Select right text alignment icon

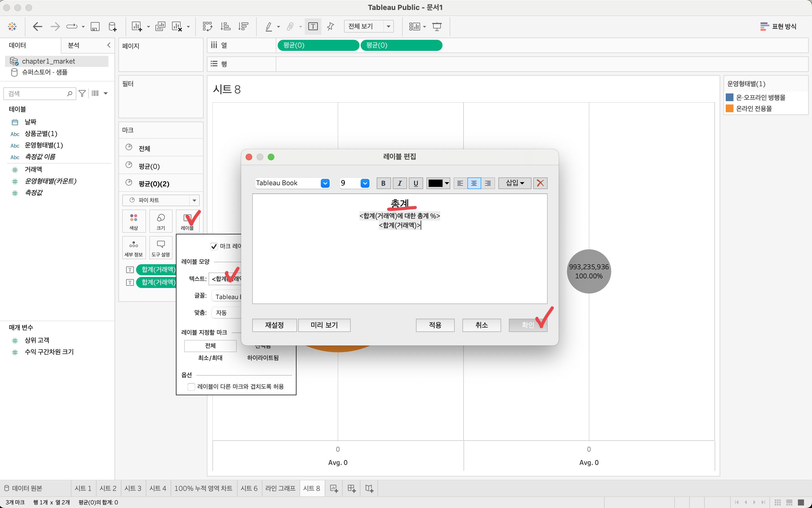point(488,183)
